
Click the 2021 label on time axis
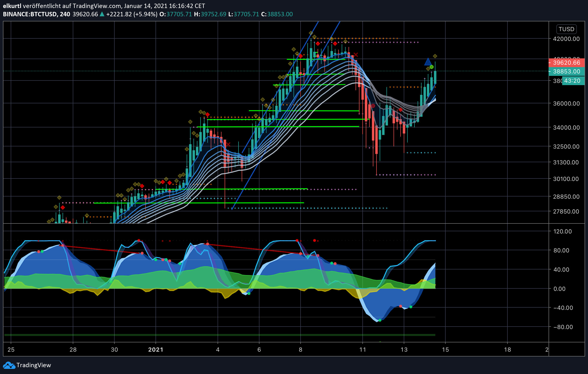[156, 350]
